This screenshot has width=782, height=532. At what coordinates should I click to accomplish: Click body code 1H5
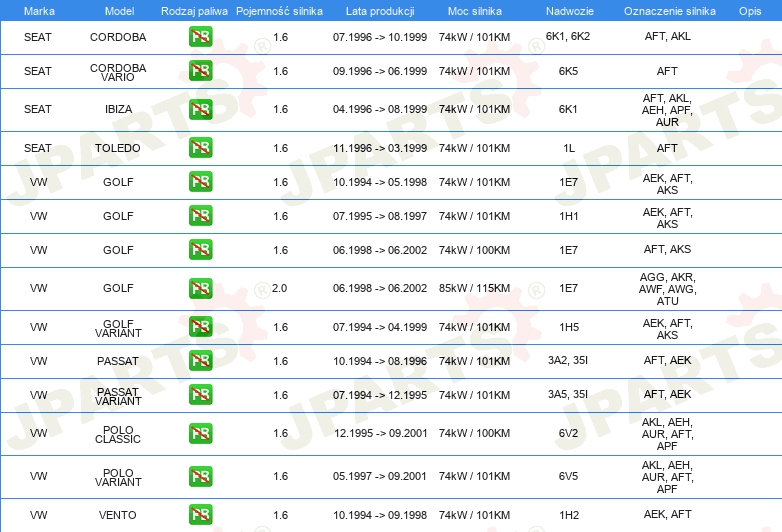tap(569, 327)
